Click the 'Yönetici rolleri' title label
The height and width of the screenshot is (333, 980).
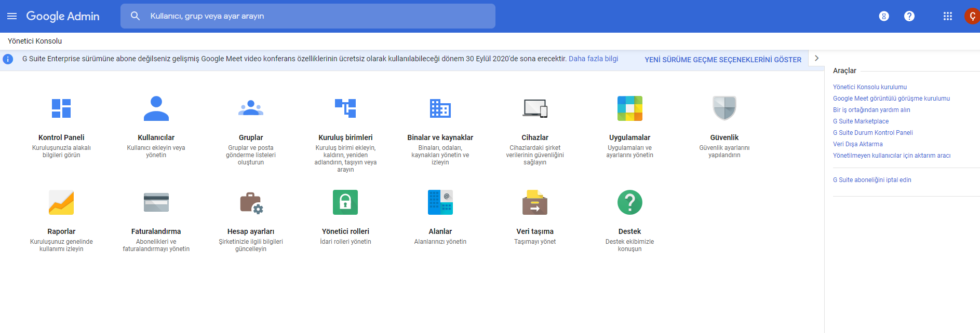(x=345, y=231)
